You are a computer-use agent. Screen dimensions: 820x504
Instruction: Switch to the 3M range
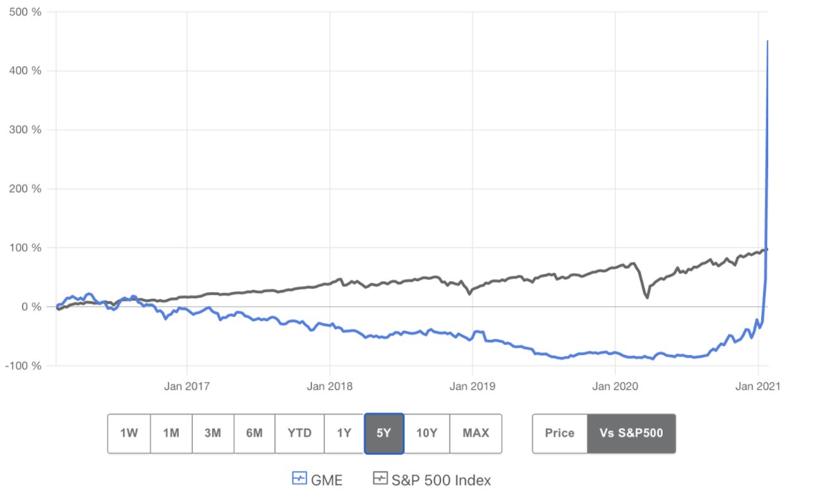click(213, 433)
